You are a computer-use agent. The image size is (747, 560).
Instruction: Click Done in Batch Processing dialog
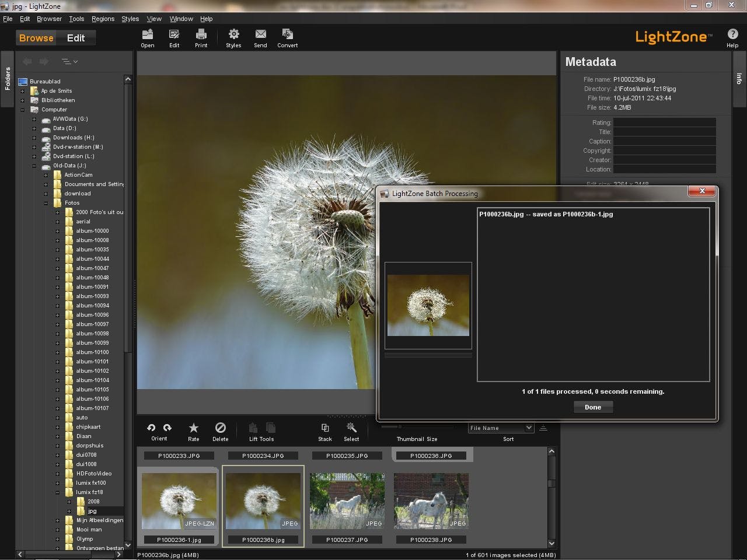pos(593,407)
